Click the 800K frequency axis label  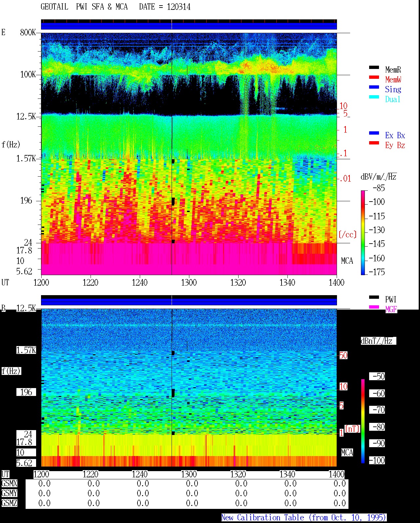[x=28, y=32]
